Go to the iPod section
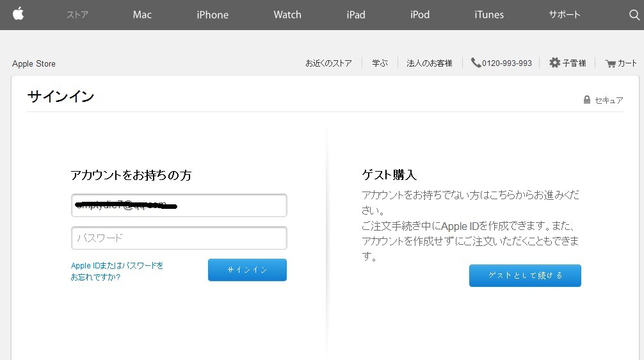Viewport: 644px width, 360px height. (420, 15)
